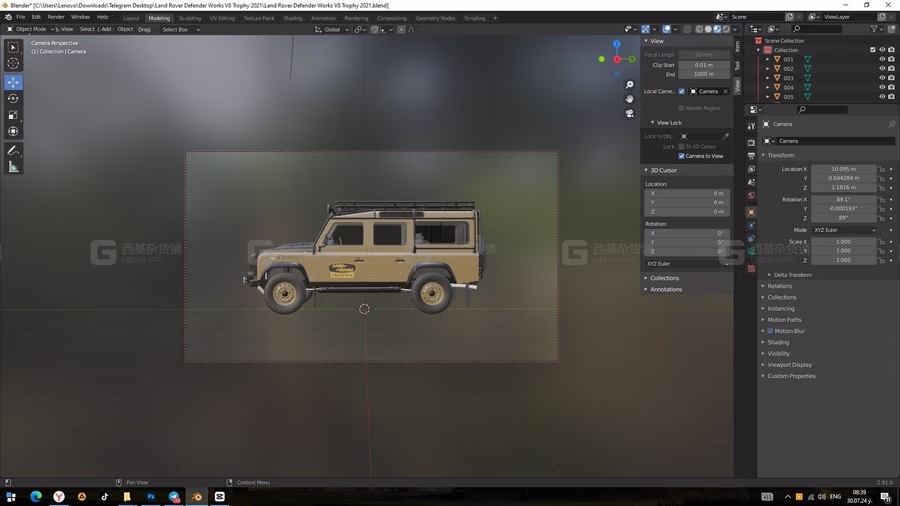The width and height of the screenshot is (900, 506).
Task: Hide object 003 with its eye icon
Action: 882,78
